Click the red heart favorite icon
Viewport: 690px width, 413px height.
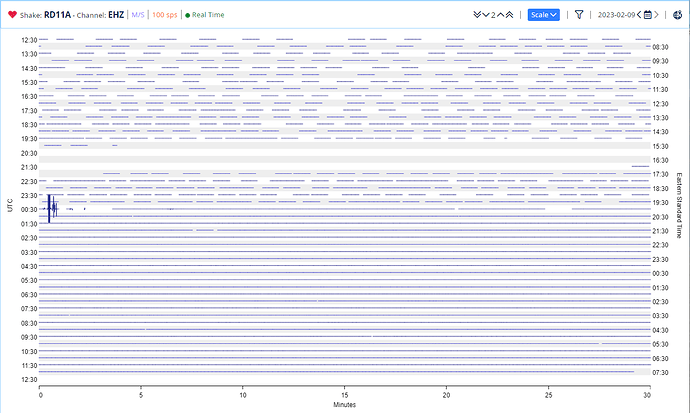tap(12, 15)
